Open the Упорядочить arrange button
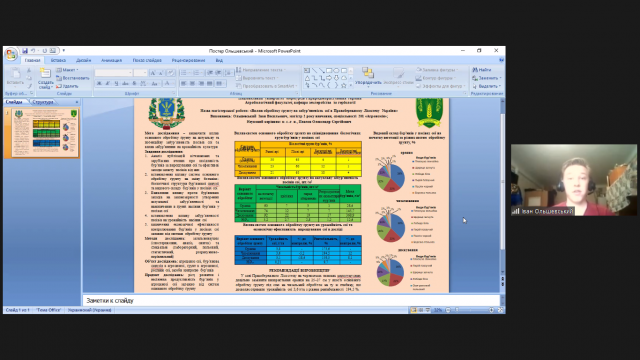The width and height of the screenshot is (640, 360). click(368, 78)
